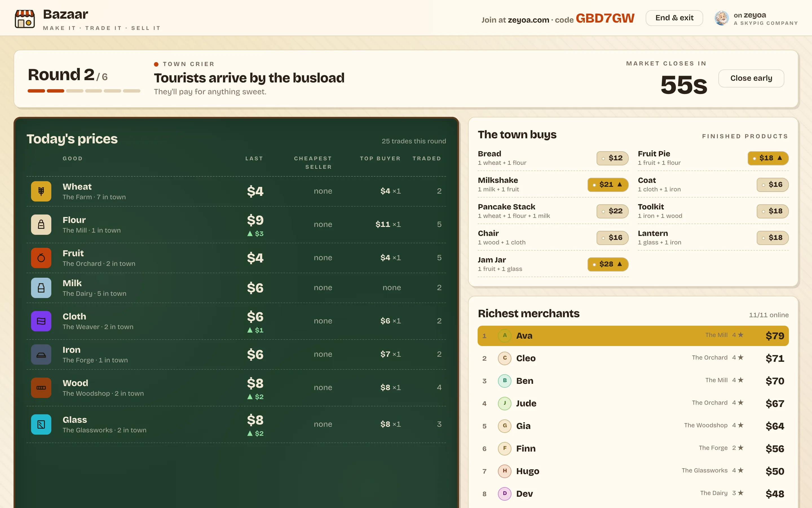The width and height of the screenshot is (812, 508).
Task: Click Finn's avatar badge
Action: tap(504, 448)
